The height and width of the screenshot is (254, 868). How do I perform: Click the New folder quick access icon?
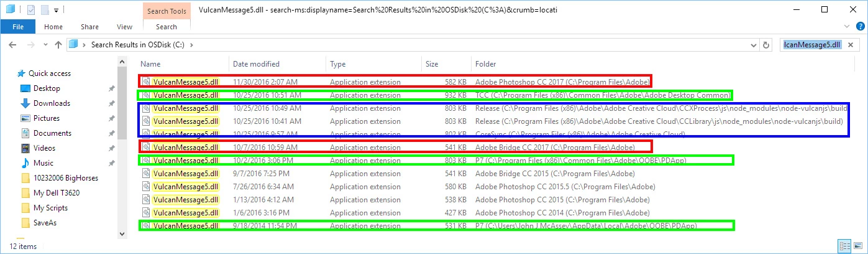(44, 9)
